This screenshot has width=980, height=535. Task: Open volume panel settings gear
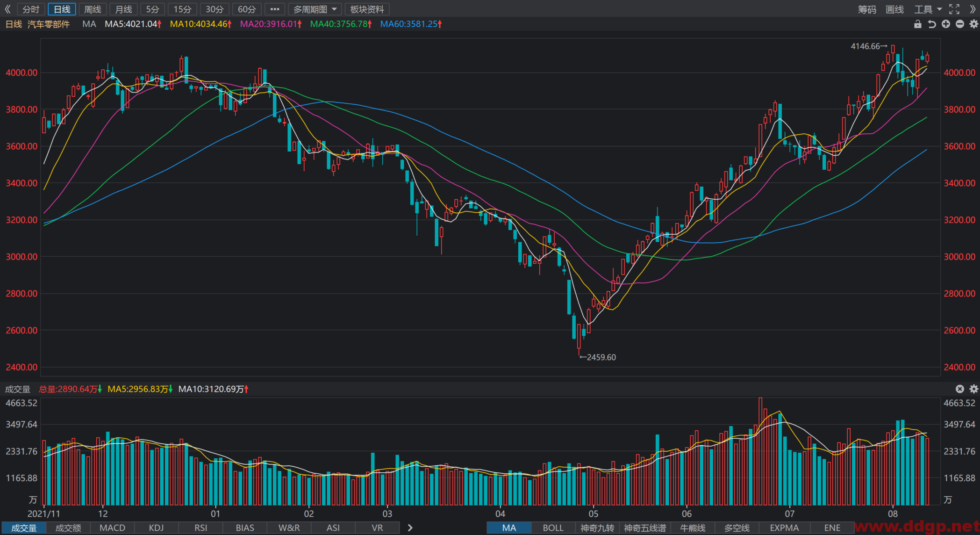pos(974,389)
